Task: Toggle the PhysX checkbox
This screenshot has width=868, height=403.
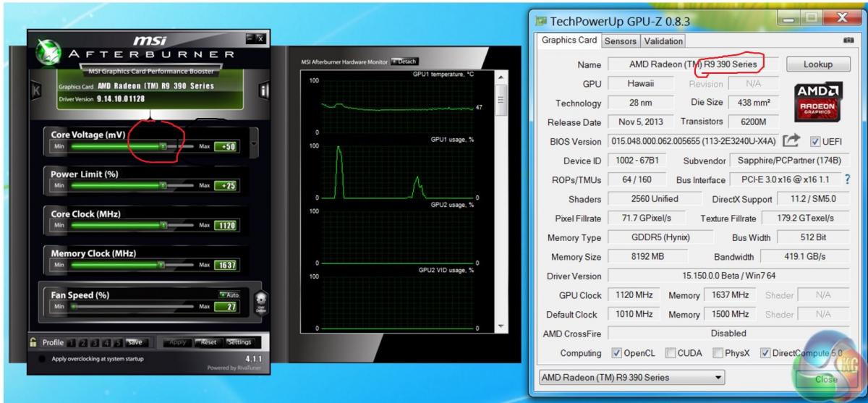Action: coord(717,353)
